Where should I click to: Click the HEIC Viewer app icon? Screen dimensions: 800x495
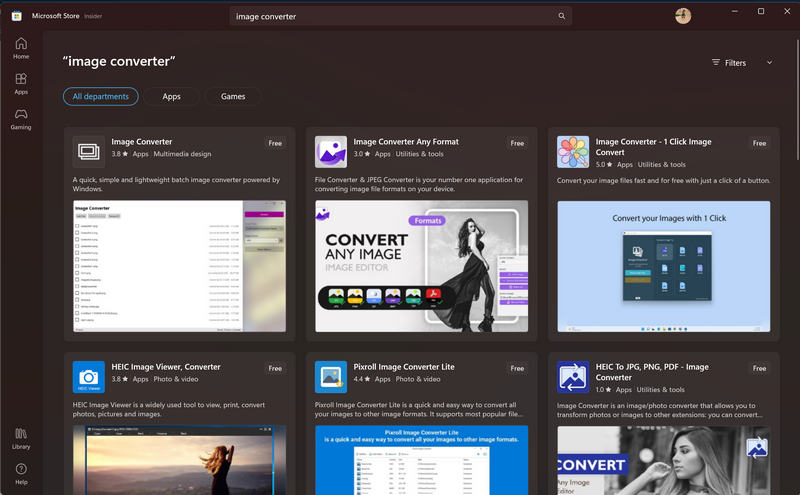89,377
